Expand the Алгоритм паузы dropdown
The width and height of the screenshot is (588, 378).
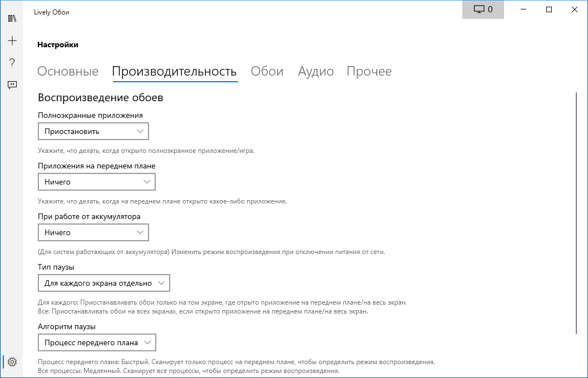pyautogui.click(x=97, y=343)
